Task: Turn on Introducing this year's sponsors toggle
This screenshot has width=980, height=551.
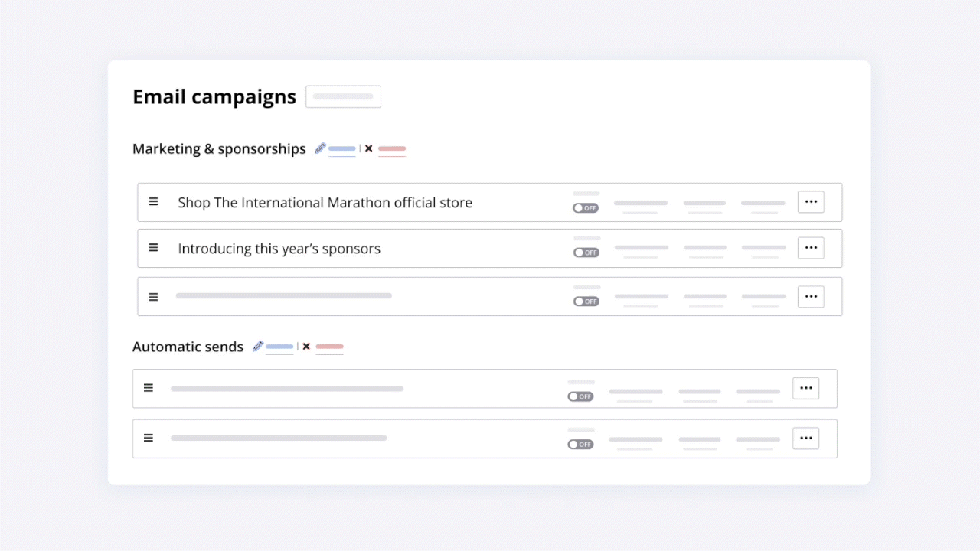Action: (x=586, y=253)
